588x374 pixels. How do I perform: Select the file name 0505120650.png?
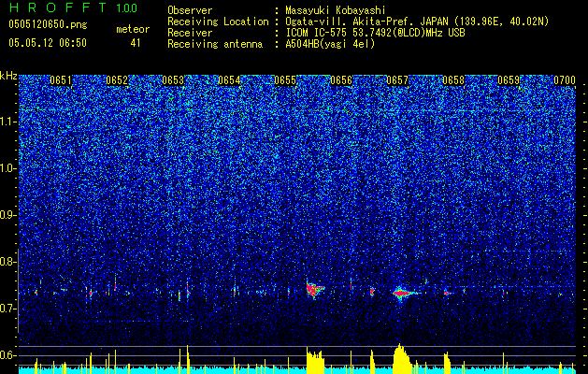[x=48, y=25]
